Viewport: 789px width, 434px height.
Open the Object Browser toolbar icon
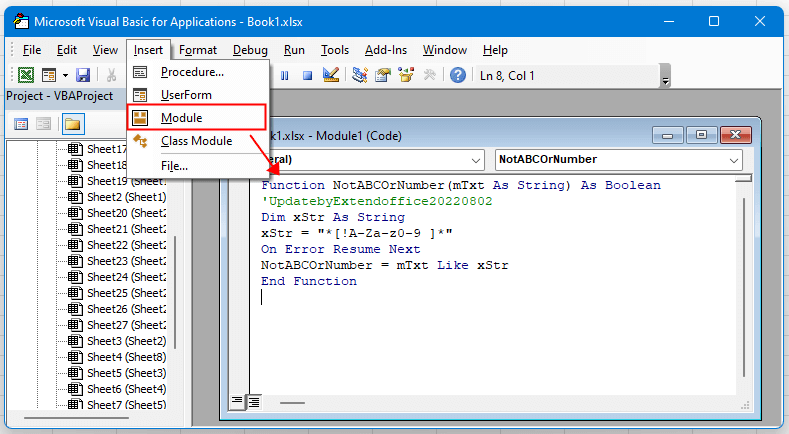(406, 75)
